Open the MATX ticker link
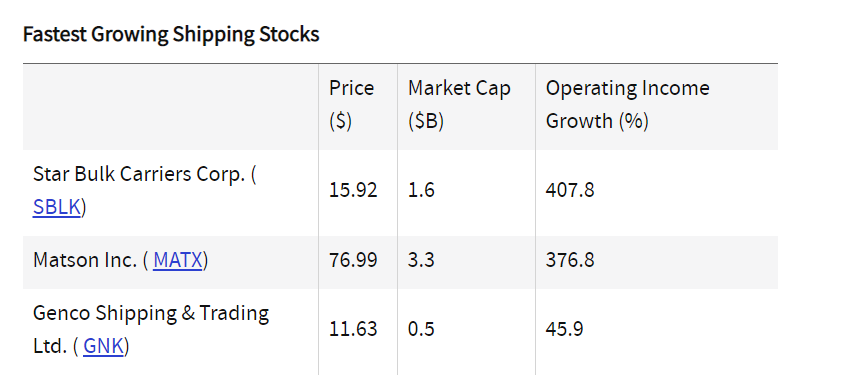850x377 pixels. coord(177,260)
